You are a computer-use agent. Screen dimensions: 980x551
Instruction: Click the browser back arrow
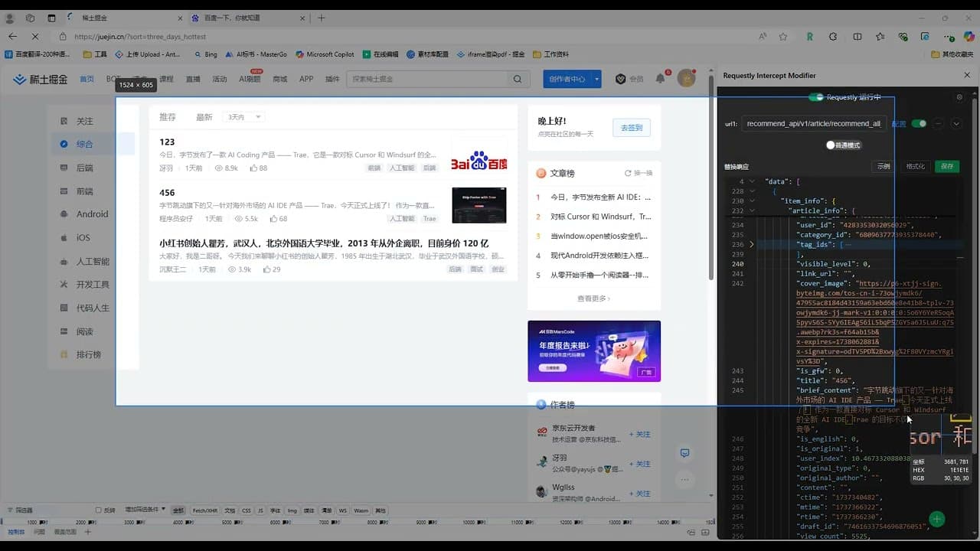click(12, 36)
